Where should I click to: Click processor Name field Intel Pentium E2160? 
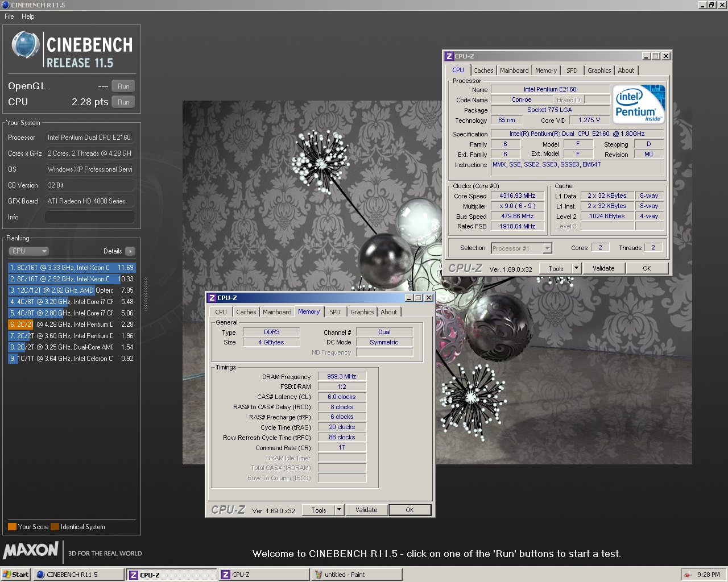(550, 89)
